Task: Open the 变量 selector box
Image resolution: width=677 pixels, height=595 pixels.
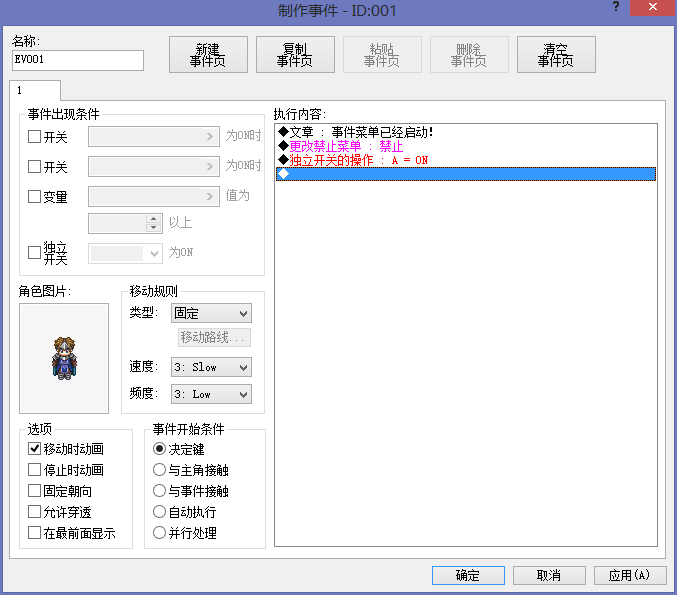Action: pyautogui.click(x=154, y=196)
